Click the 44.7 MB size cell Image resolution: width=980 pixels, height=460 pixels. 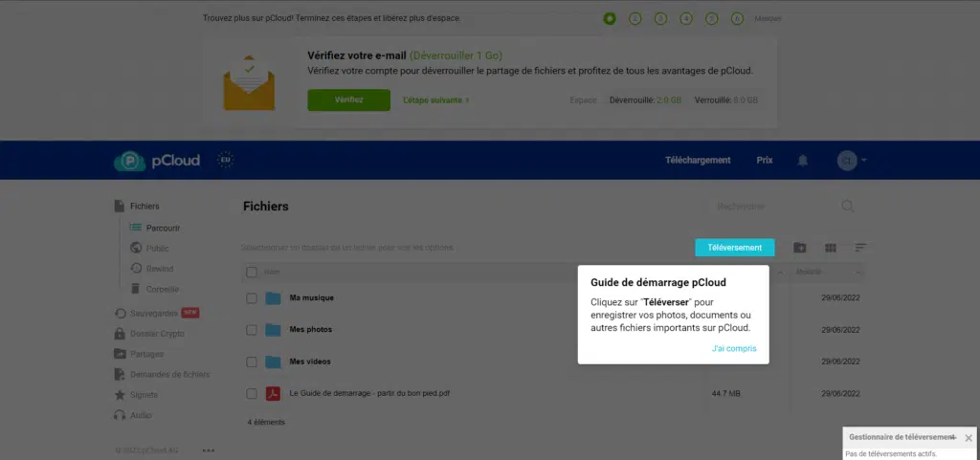(726, 394)
